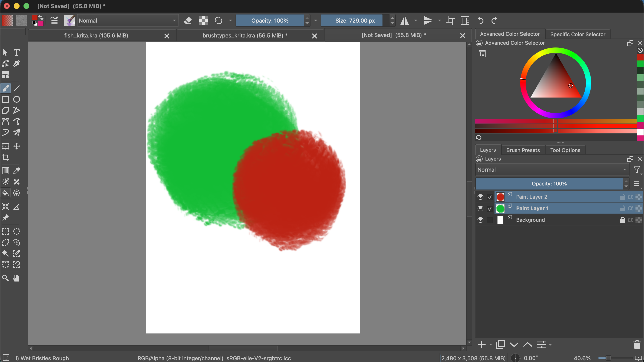
Task: Switch to the Brush Presets tab
Action: click(x=523, y=150)
